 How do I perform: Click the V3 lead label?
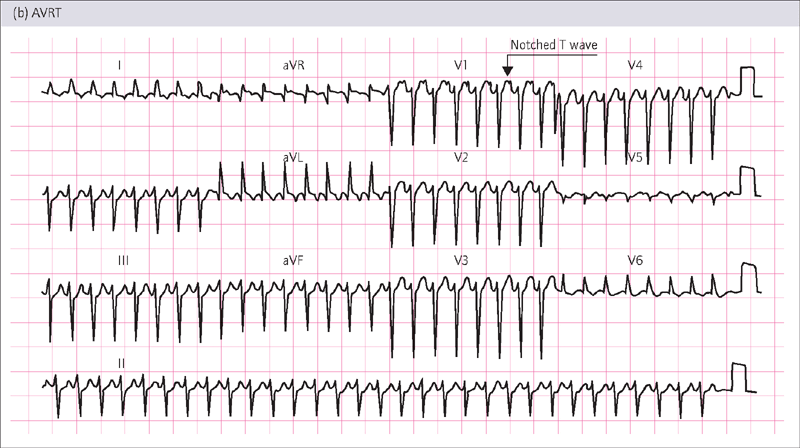click(x=461, y=261)
